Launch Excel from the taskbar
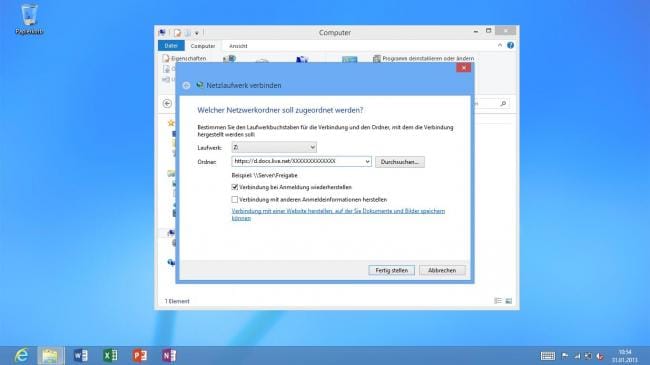Viewport: 650px width, 365px height. [110, 355]
